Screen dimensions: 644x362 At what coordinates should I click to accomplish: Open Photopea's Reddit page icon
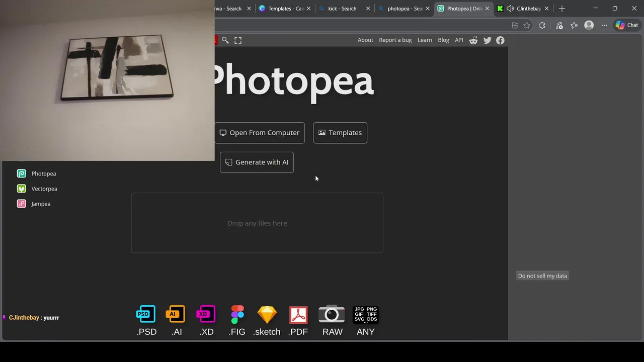point(473,40)
